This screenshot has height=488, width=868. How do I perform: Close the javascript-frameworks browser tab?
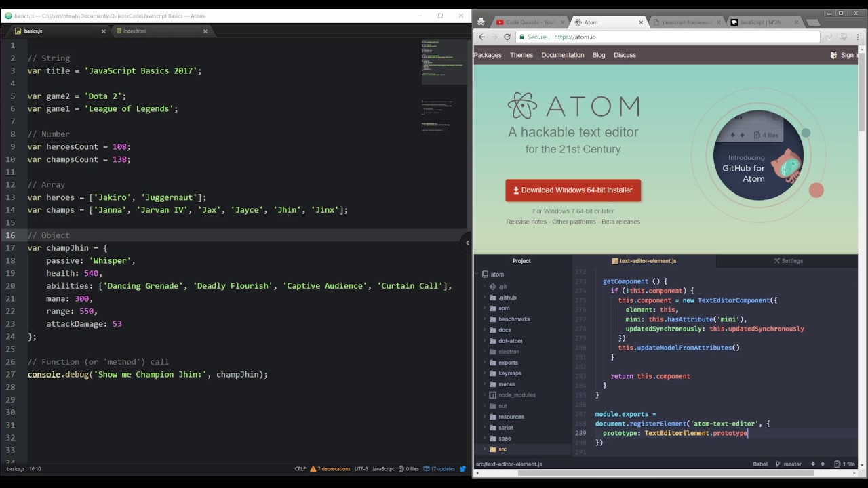point(718,22)
